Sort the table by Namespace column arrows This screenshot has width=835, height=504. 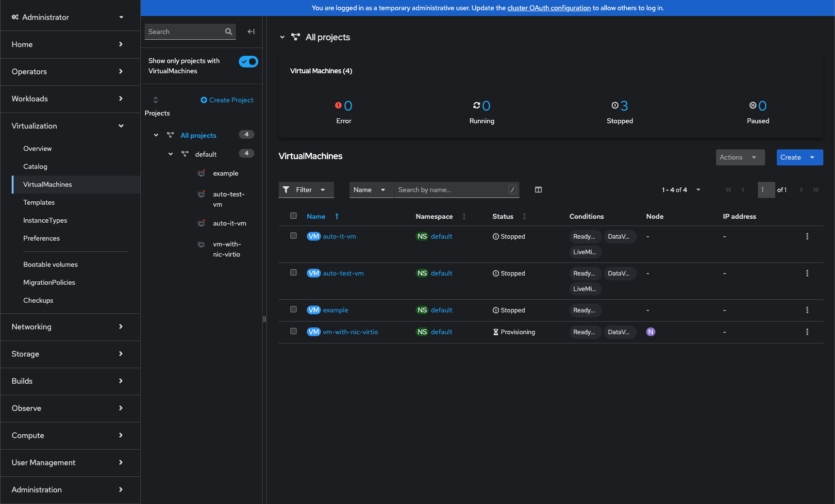tap(464, 216)
